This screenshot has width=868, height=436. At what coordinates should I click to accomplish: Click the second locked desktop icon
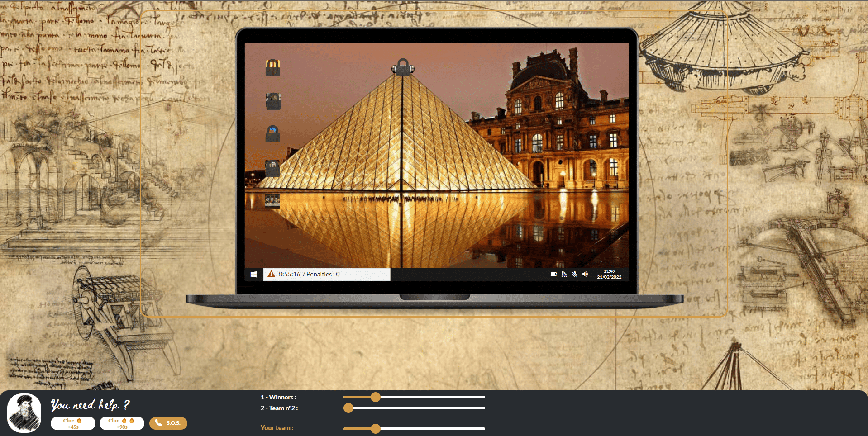(273, 101)
